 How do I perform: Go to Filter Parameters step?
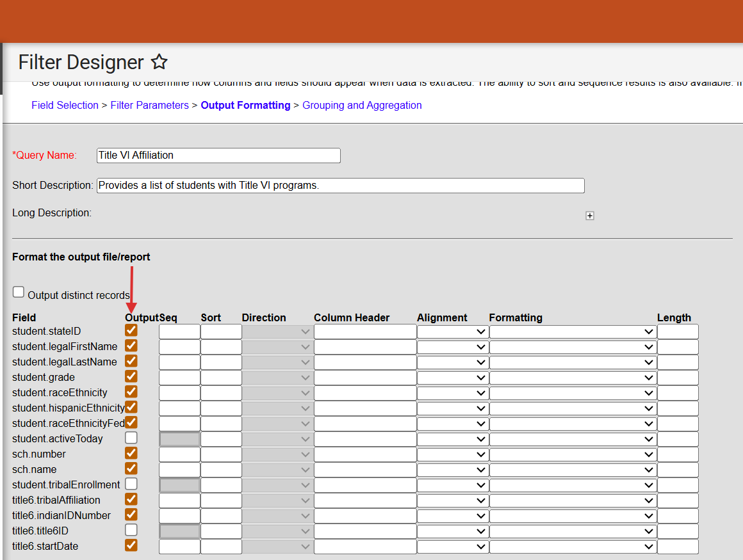click(150, 105)
